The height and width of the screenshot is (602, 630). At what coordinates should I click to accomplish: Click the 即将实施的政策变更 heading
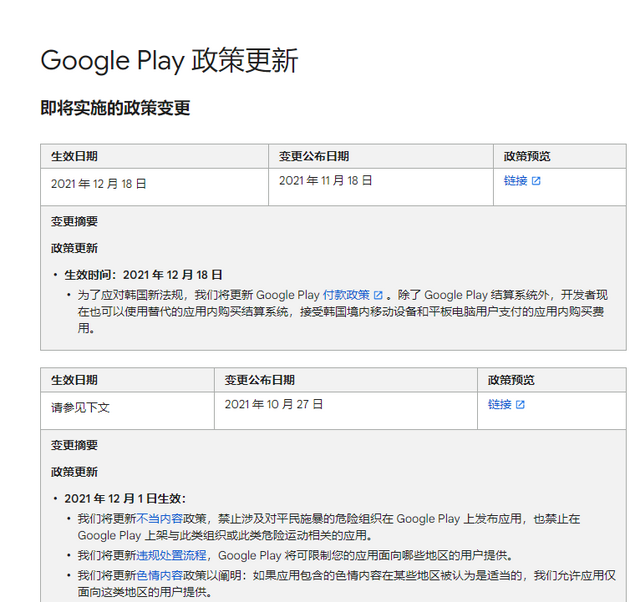pos(115,108)
